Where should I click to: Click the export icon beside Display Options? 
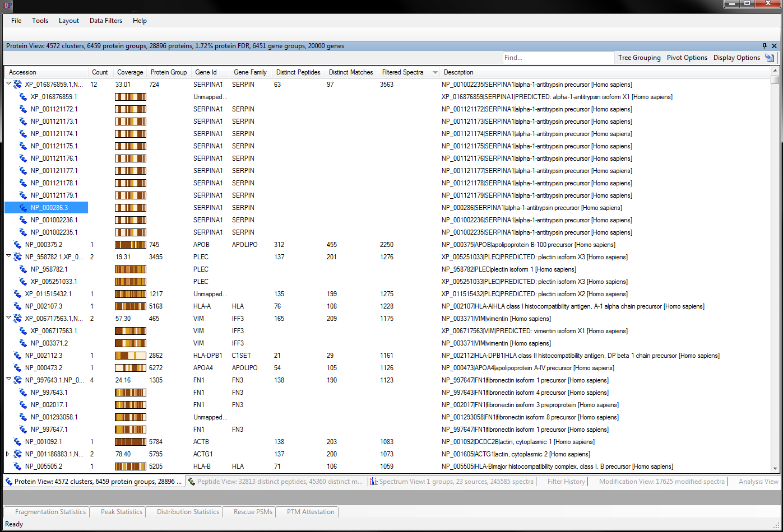pyautogui.click(x=770, y=58)
